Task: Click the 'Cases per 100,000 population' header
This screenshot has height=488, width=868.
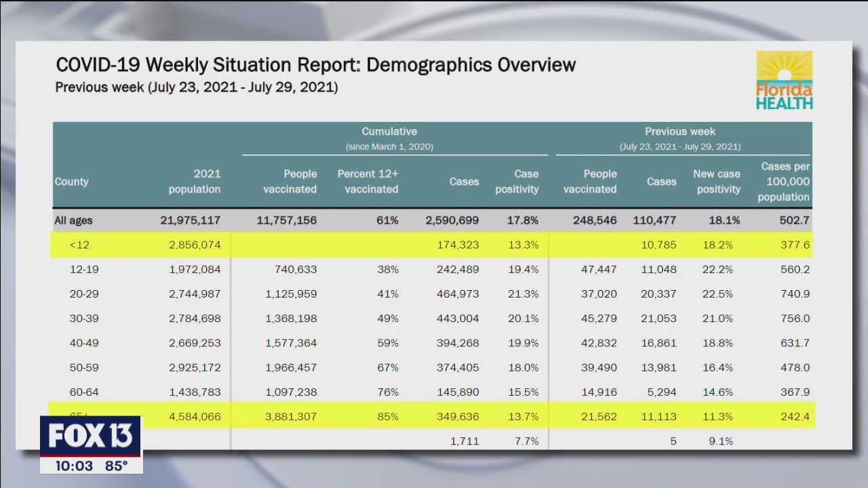Action: point(784,182)
